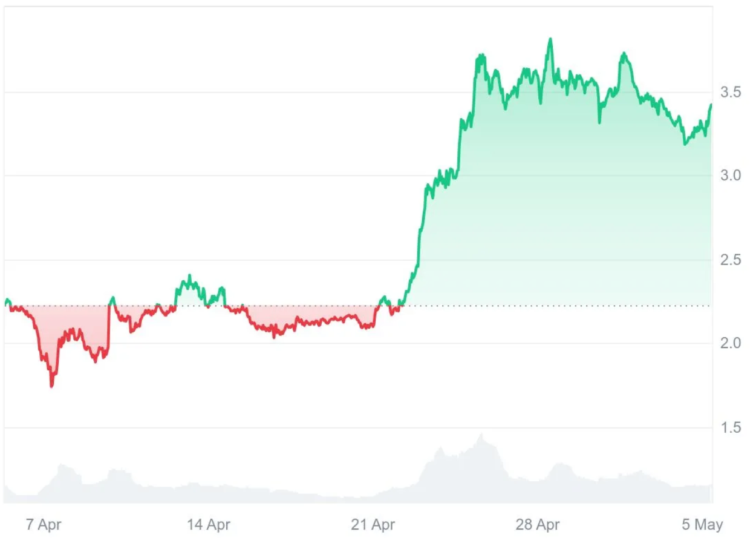This screenshot has width=756, height=552.
Task: Click the large green shaded area under the price line
Action: [x=562, y=212]
